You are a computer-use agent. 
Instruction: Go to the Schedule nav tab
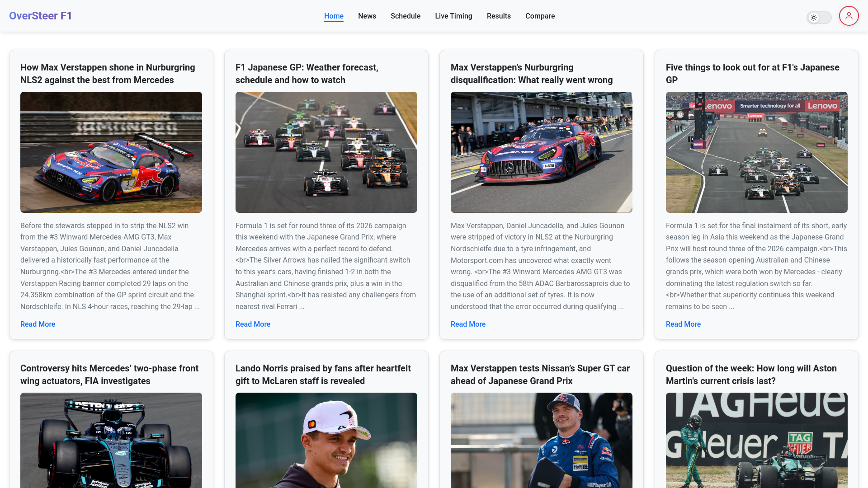tap(406, 16)
